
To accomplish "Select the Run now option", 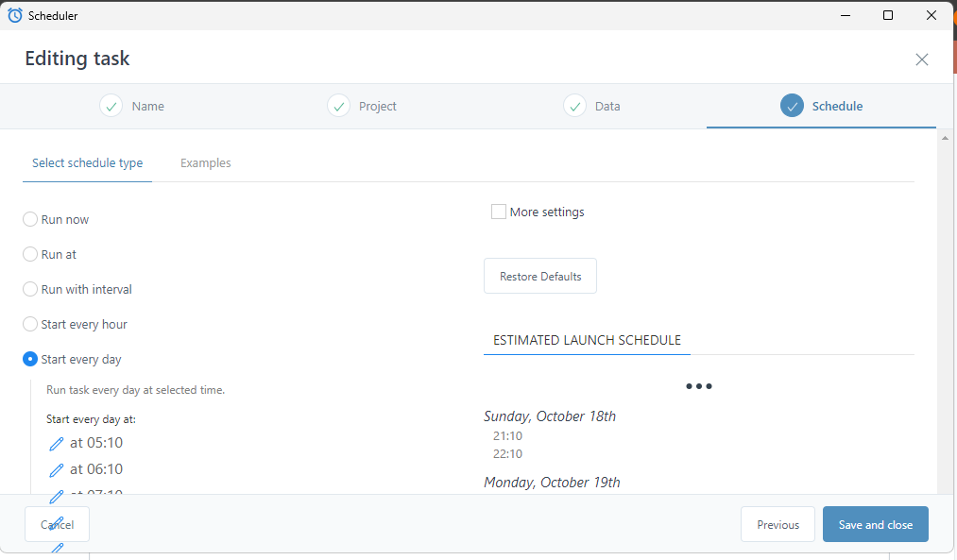I will pyautogui.click(x=30, y=219).
